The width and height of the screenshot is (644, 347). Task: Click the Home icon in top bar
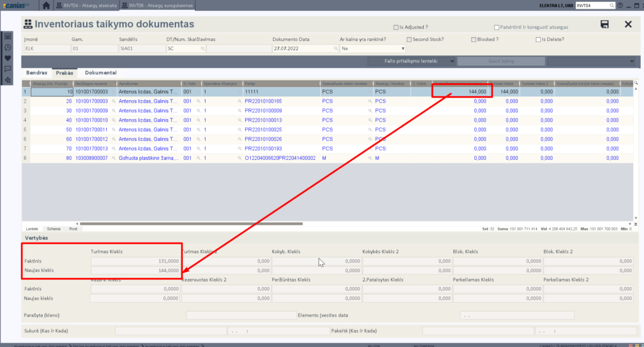click(46, 6)
